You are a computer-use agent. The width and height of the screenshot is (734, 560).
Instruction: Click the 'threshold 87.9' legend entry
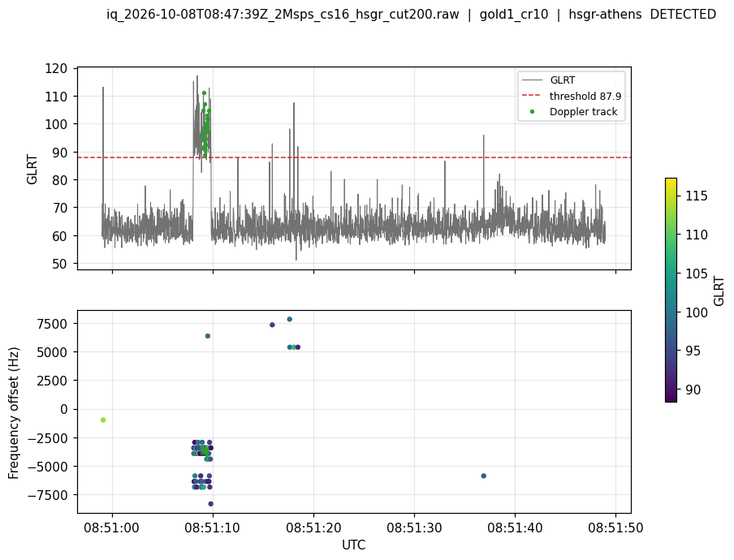pyautogui.click(x=585, y=96)
